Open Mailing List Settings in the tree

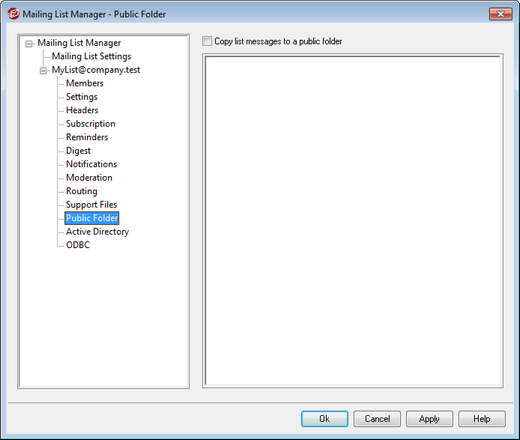[x=91, y=56]
